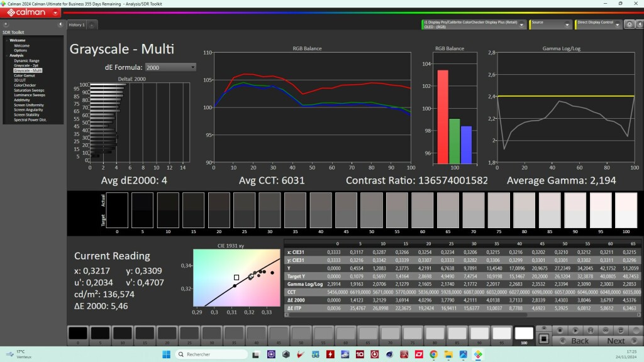Click the read series bracket icon
The height and width of the screenshot is (362, 644).
coord(590,330)
